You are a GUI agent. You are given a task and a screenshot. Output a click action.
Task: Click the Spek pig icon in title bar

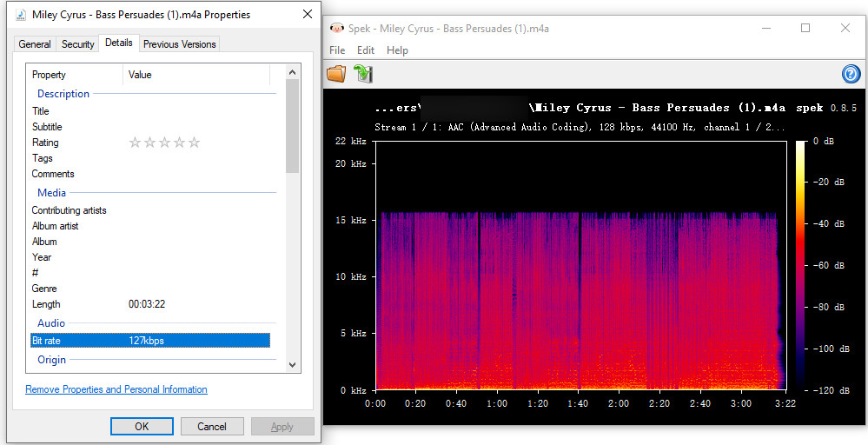[336, 28]
